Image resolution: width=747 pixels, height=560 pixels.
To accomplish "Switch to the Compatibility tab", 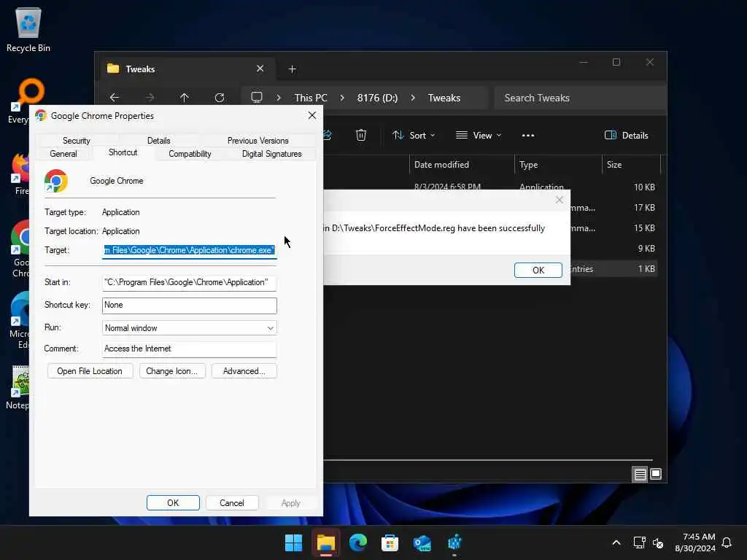I will (x=190, y=154).
